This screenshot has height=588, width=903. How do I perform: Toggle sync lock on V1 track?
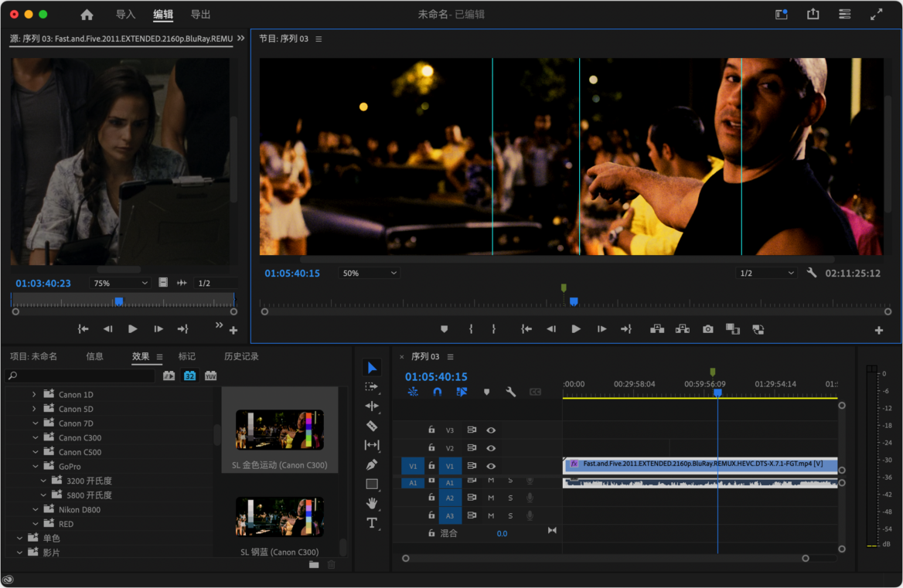(471, 465)
